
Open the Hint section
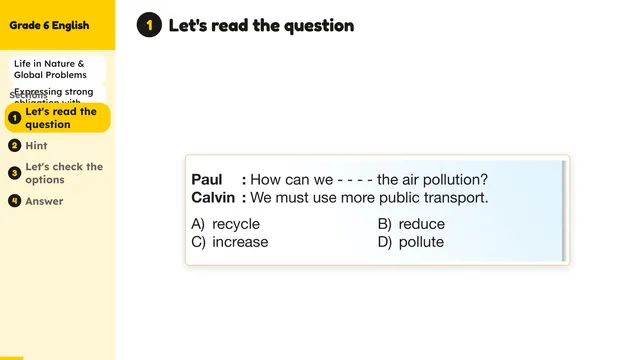pyautogui.click(x=36, y=146)
